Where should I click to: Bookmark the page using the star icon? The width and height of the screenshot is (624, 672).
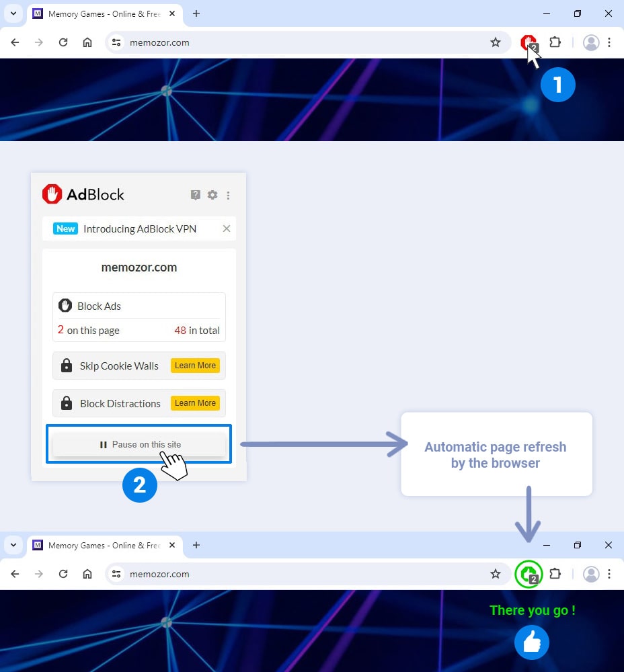pos(496,42)
